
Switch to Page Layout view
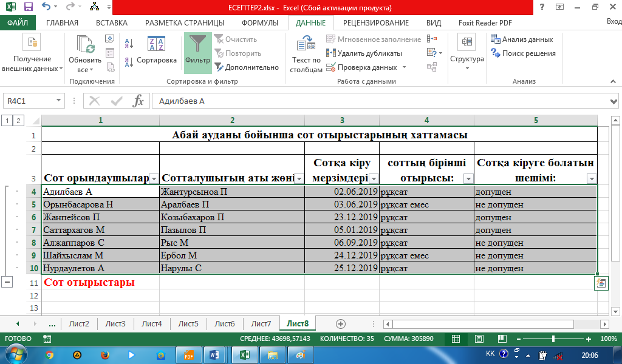tap(479, 339)
